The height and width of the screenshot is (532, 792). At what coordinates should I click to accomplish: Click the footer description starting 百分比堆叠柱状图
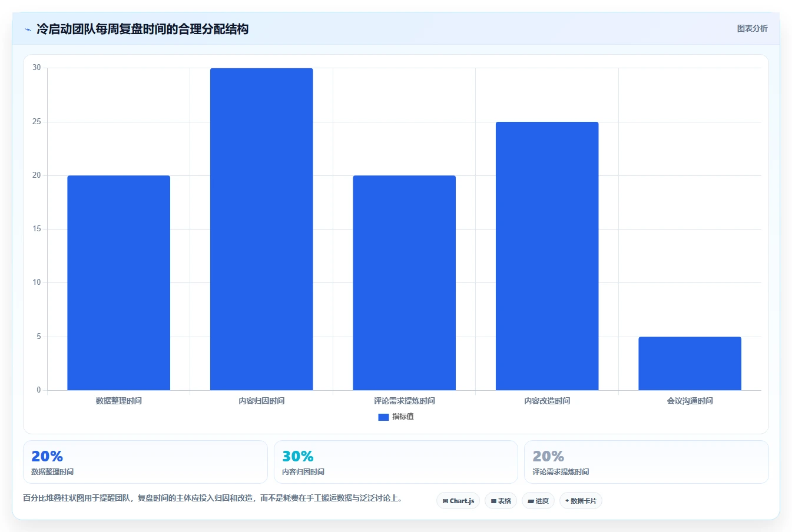(x=214, y=498)
